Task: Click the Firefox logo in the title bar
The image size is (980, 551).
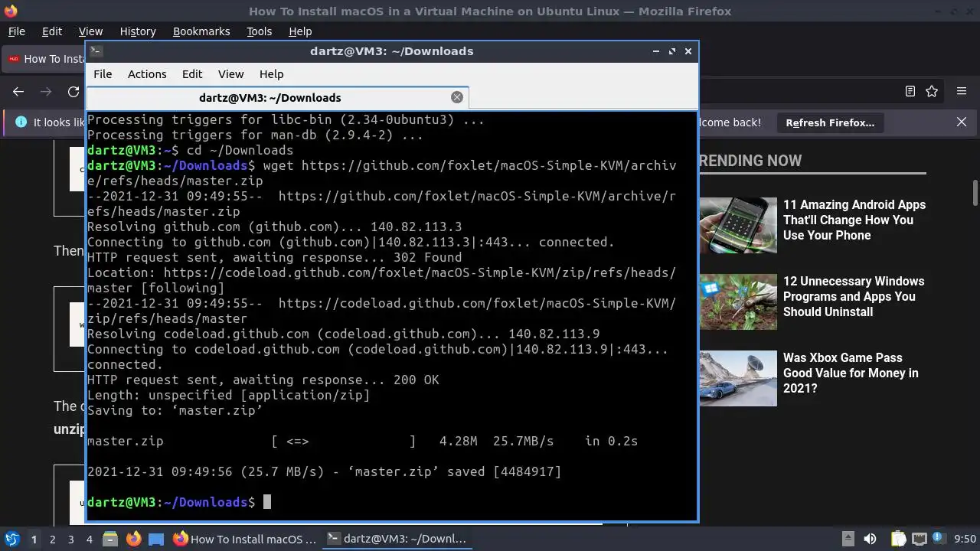Action: tap(11, 11)
